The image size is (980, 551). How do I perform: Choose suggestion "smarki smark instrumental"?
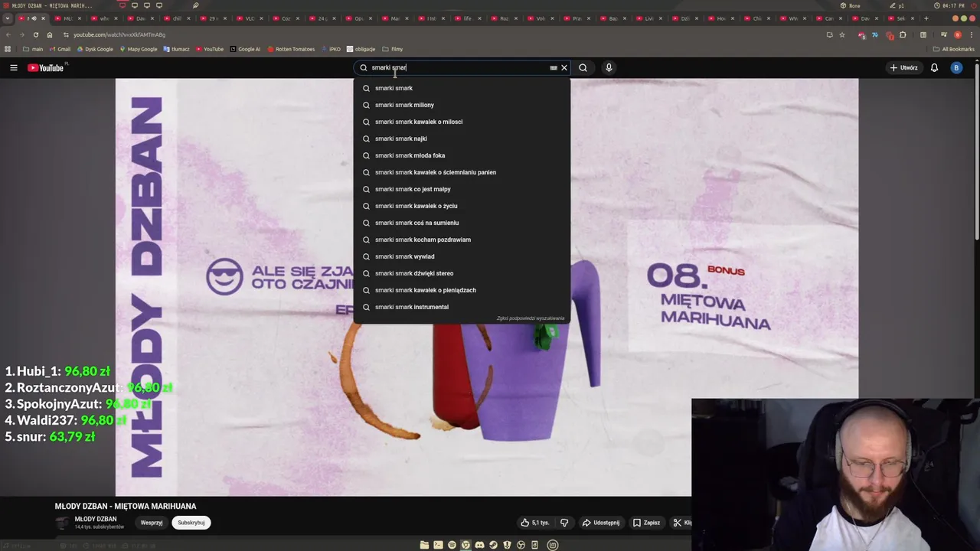[462, 307]
